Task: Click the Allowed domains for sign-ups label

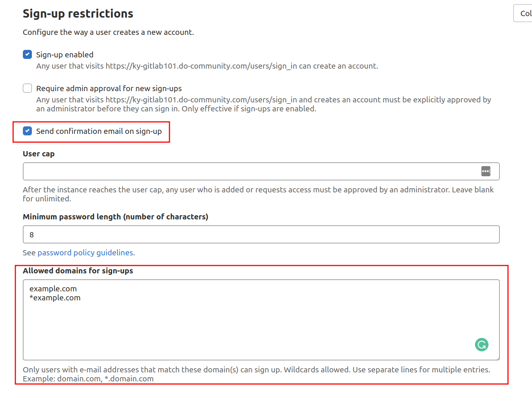Action: (x=78, y=270)
